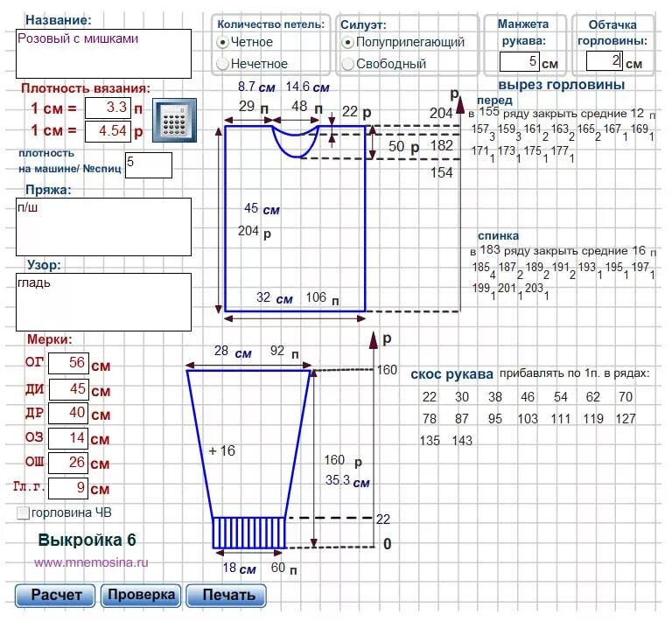
Task: Choose the Свободный silhouette
Action: coord(347,64)
